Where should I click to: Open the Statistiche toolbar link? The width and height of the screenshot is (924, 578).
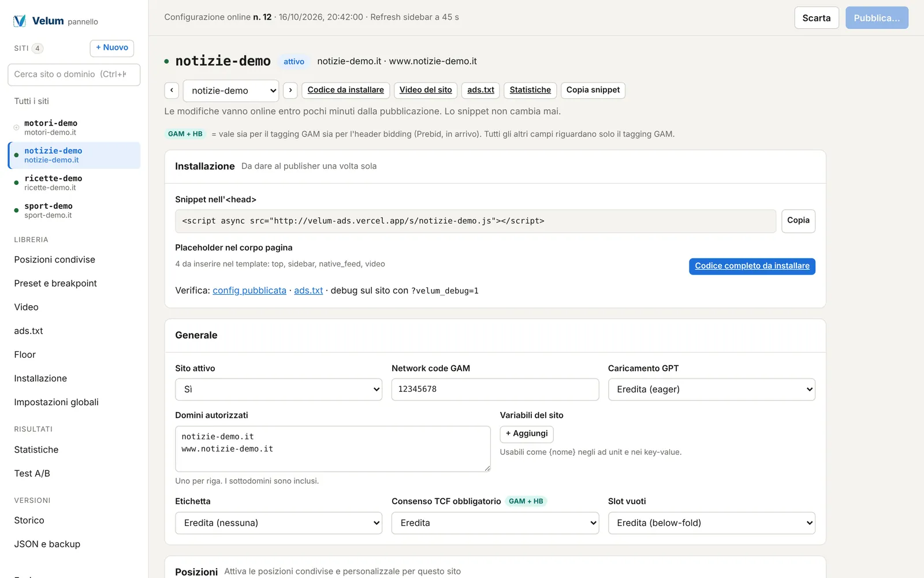tap(530, 90)
